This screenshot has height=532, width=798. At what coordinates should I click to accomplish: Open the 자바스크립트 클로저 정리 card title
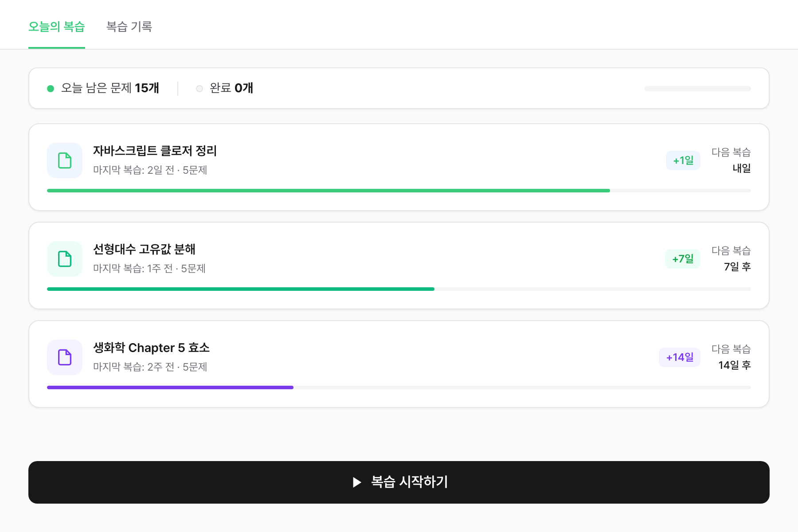point(155,151)
